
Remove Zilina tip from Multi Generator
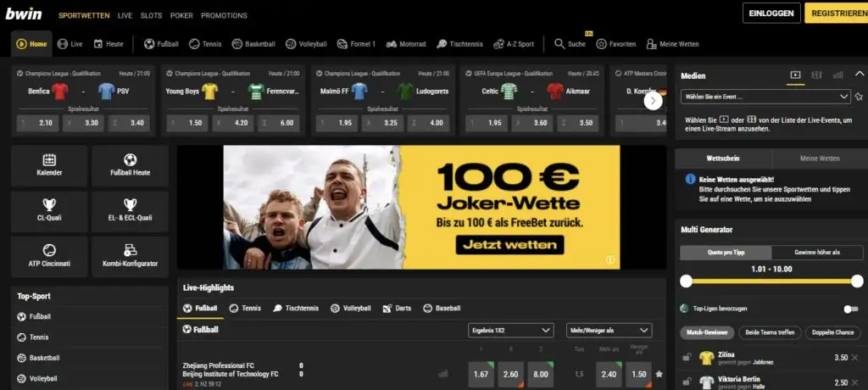pos(855,358)
